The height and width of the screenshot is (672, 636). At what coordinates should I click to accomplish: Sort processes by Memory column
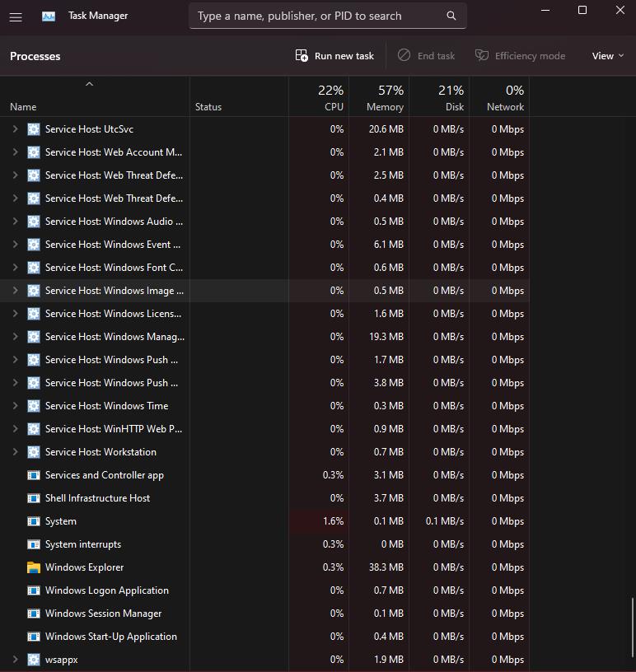[x=379, y=97]
